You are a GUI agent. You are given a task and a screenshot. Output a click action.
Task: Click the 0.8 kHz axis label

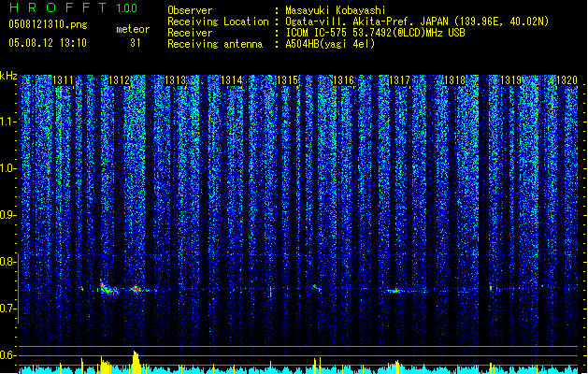pos(7,262)
